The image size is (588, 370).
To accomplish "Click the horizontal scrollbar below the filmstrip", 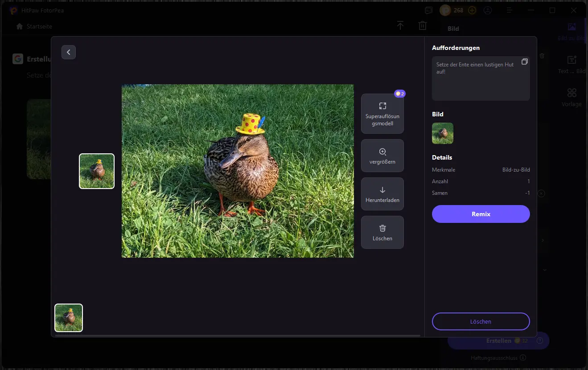I will pos(237,335).
